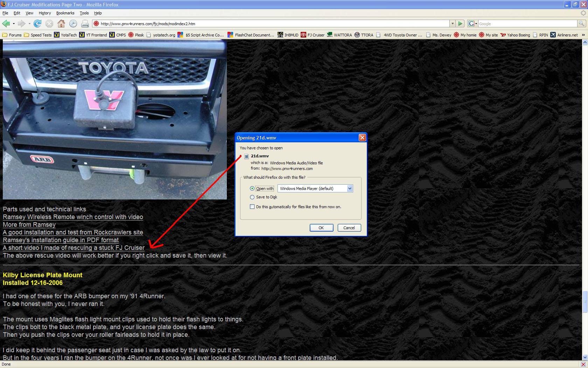Viewport: 588px width, 368px height.
Task: Open the Rockcrawlers installation and test link
Action: coord(73,232)
